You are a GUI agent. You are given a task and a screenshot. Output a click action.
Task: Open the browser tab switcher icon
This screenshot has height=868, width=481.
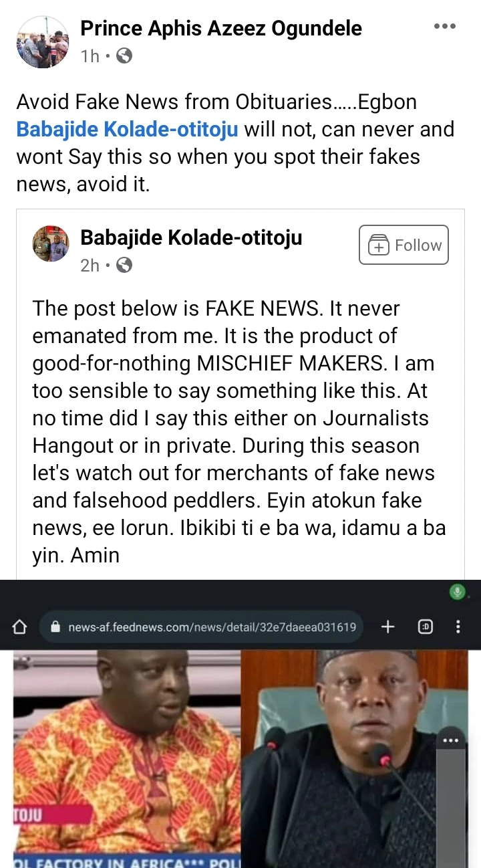click(x=425, y=627)
